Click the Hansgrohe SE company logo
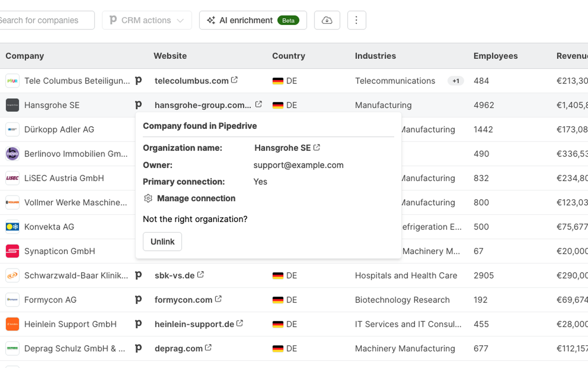 [12, 105]
